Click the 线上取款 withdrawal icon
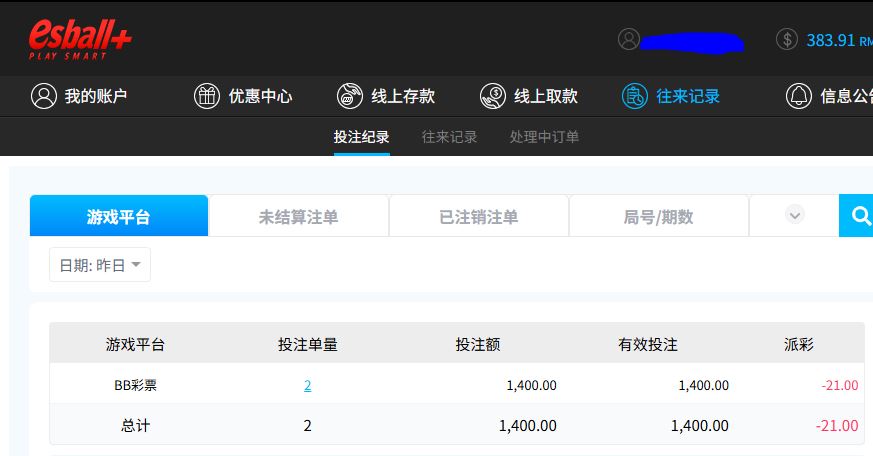Image resolution: width=873 pixels, height=456 pixels. (493, 96)
